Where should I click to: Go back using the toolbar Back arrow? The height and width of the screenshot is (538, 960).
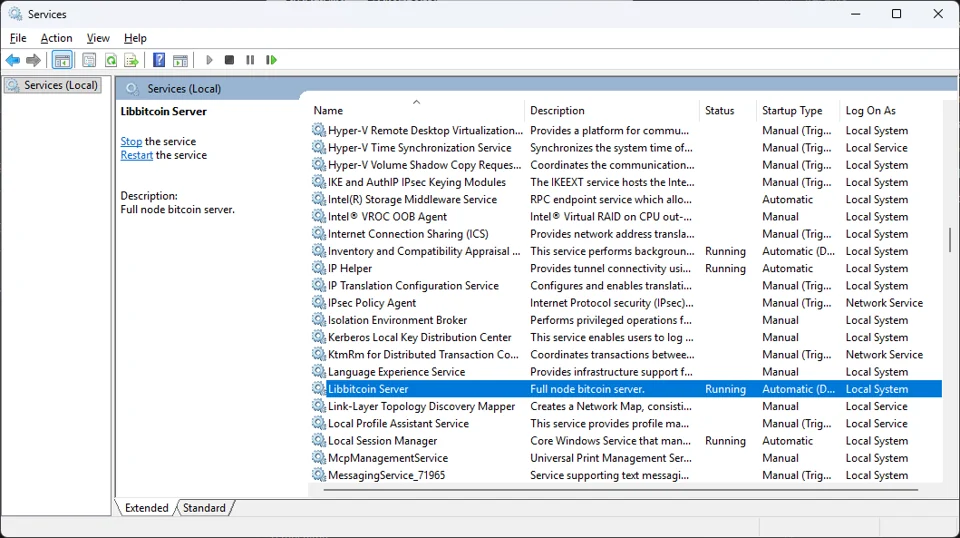[x=13, y=60]
